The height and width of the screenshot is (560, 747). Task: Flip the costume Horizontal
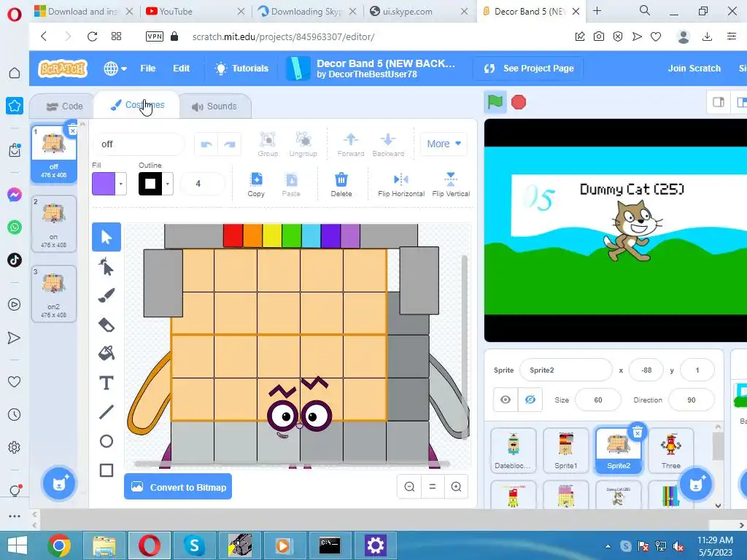coord(401,184)
